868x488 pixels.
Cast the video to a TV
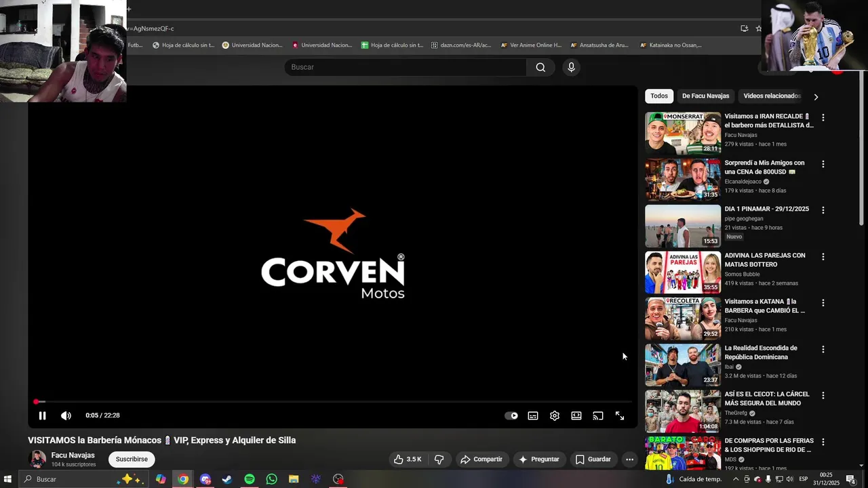tap(598, 415)
